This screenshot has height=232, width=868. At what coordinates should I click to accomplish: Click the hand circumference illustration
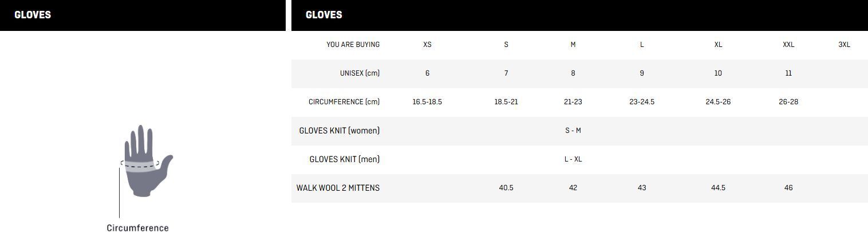pos(145,162)
